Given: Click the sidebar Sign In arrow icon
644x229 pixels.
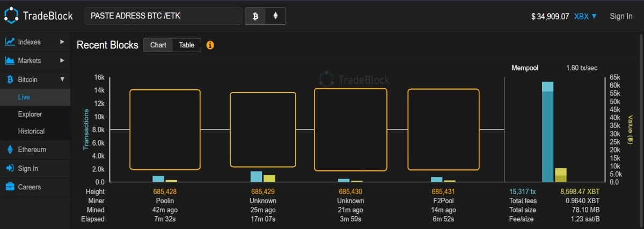Looking at the screenshot, I should coord(10,168).
